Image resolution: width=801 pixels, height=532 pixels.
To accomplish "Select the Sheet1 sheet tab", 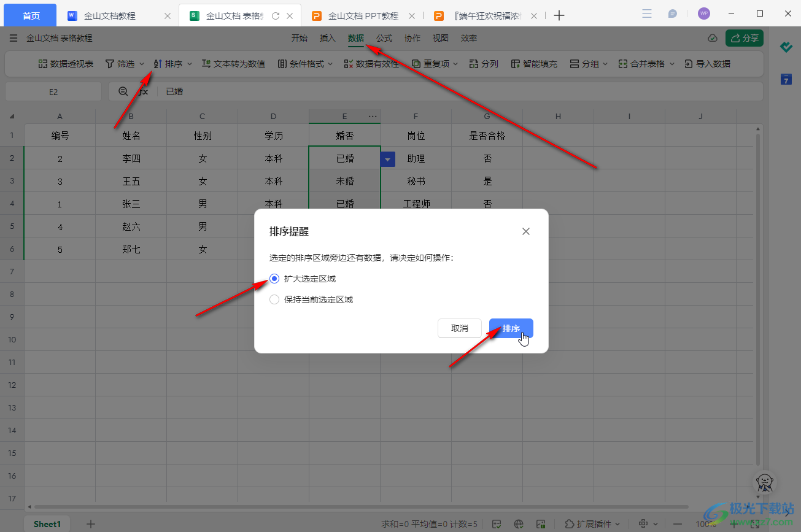I will click(x=47, y=524).
